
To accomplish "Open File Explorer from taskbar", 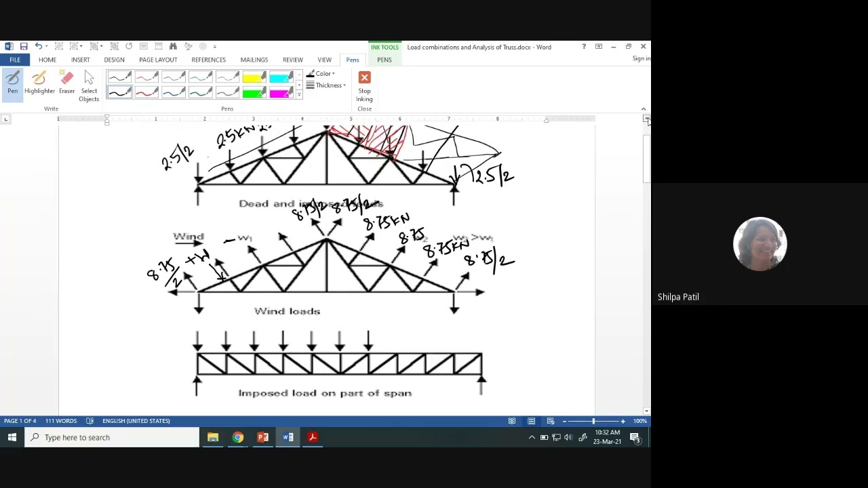I will pos(213,437).
